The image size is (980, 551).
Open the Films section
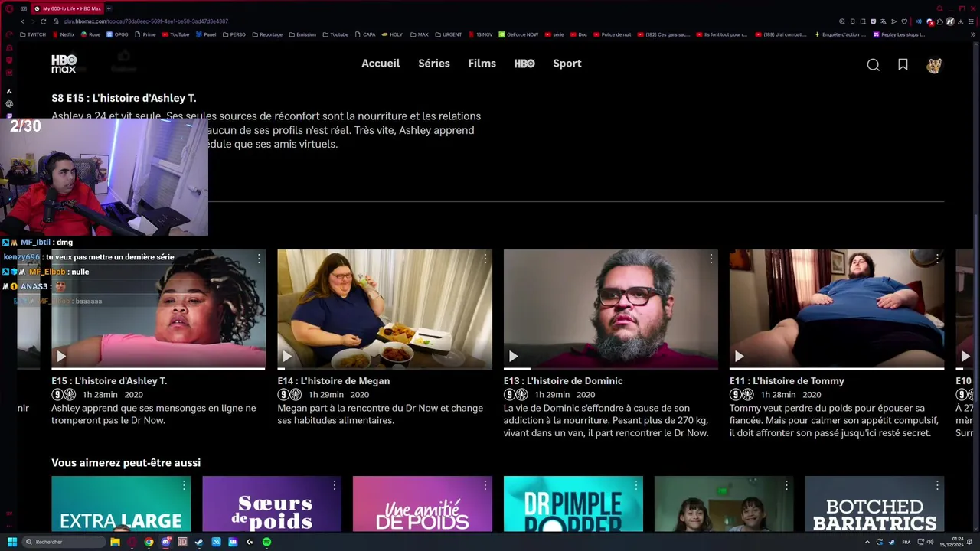[x=482, y=64]
